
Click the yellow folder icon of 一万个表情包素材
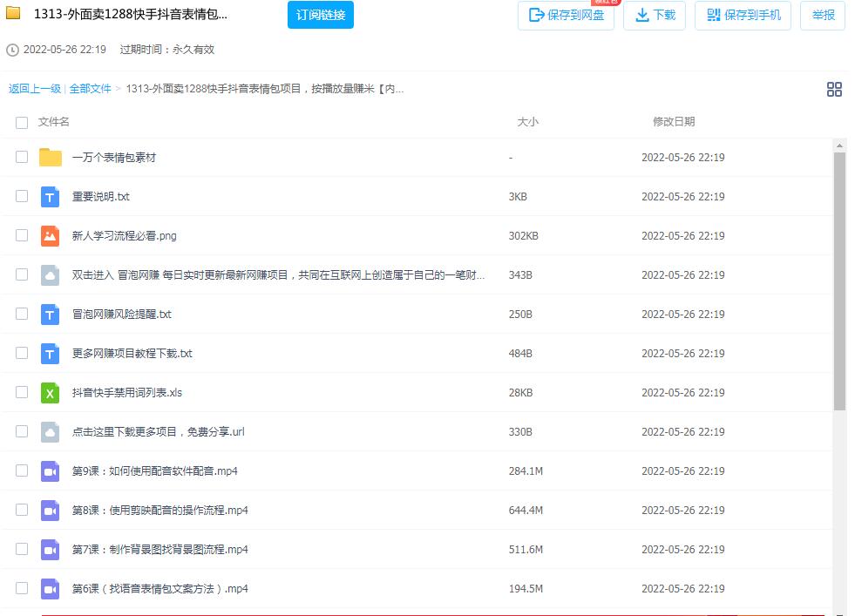[x=51, y=157]
